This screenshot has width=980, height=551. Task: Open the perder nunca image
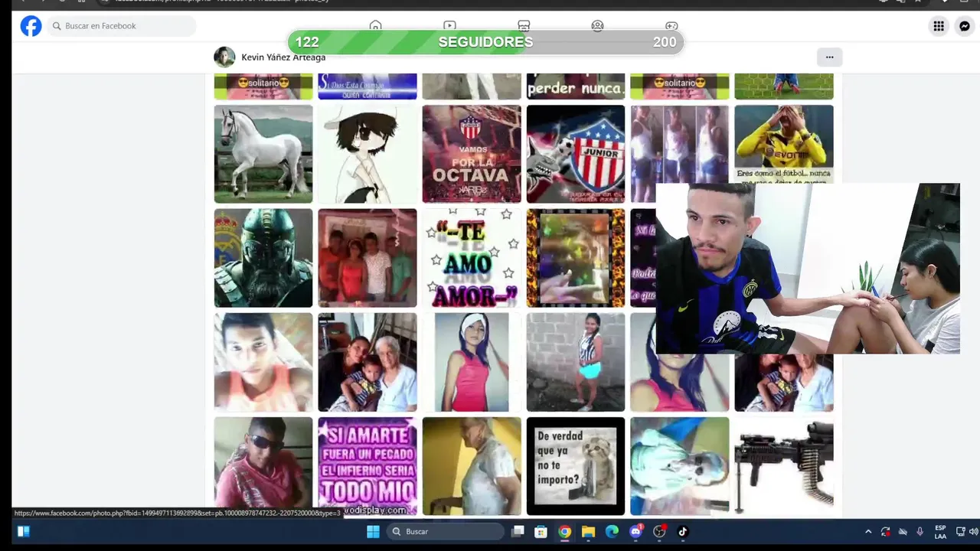[x=576, y=86]
